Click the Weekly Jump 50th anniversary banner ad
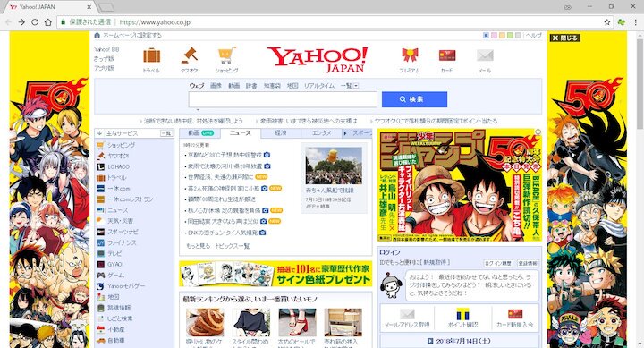Image resolution: width=644 pixels, height=348 pixels. click(460, 185)
